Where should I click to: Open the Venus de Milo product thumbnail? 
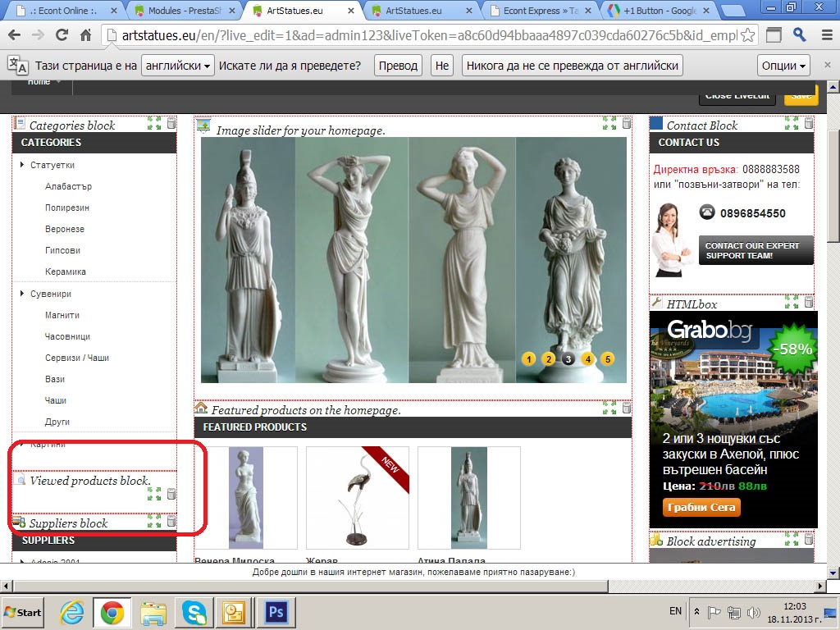246,498
